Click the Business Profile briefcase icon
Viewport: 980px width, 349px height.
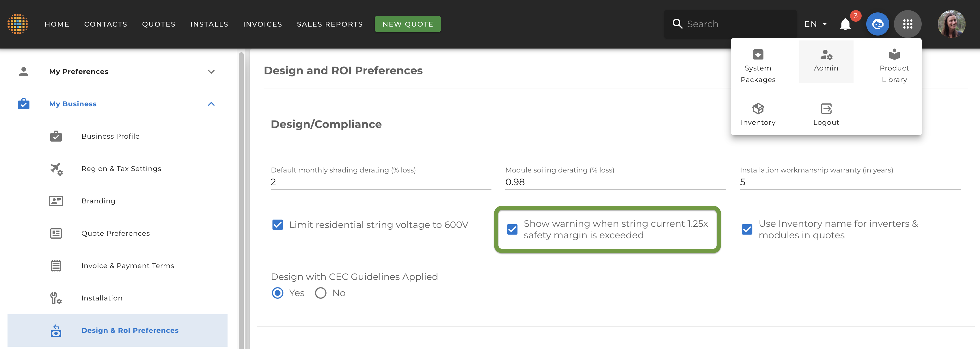tap(56, 136)
